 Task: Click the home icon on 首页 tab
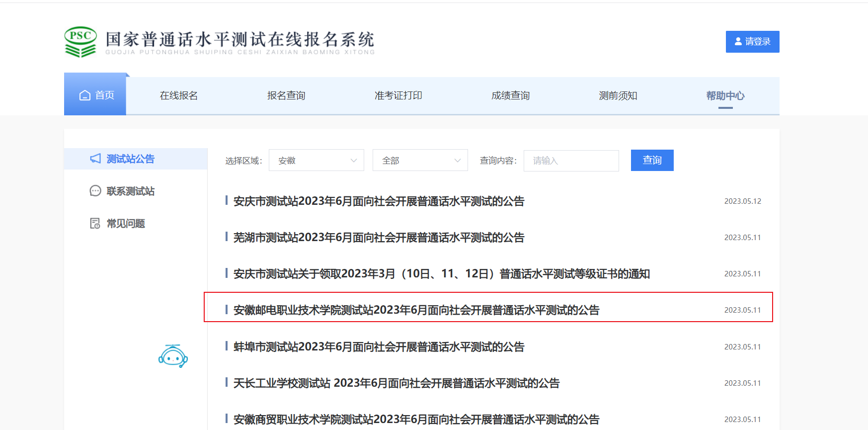coord(85,95)
